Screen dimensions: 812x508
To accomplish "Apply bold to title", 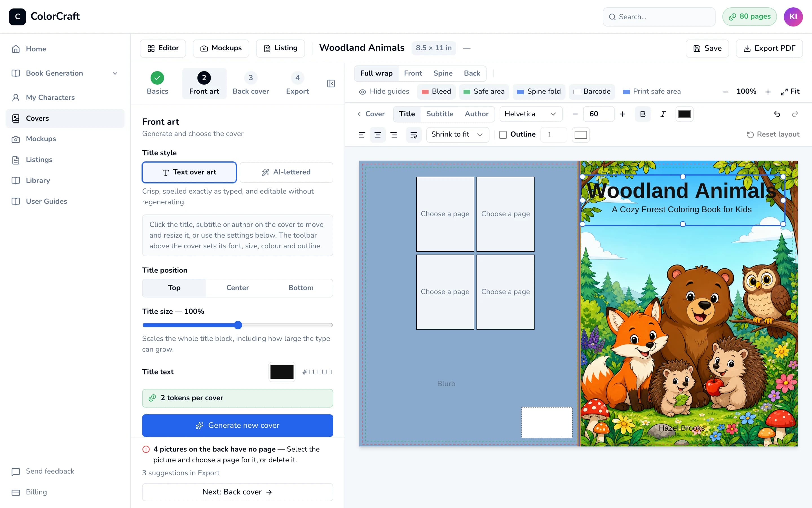I will pos(643,114).
